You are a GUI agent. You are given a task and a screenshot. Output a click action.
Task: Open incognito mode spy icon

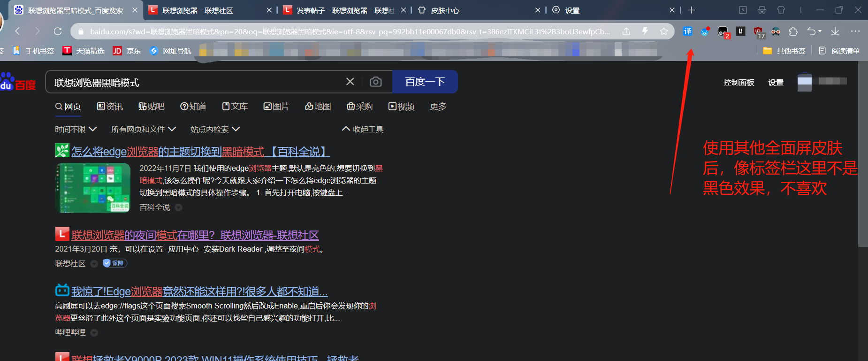coord(762,10)
